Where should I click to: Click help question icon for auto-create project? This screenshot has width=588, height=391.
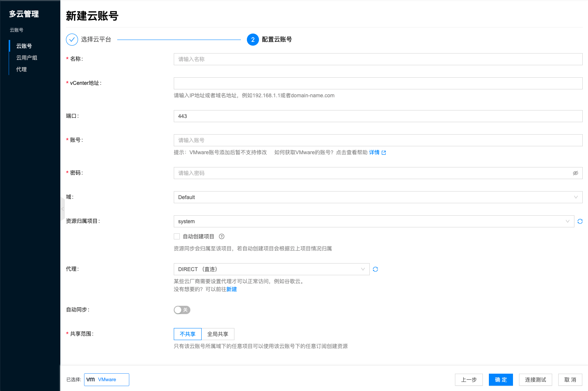point(222,237)
